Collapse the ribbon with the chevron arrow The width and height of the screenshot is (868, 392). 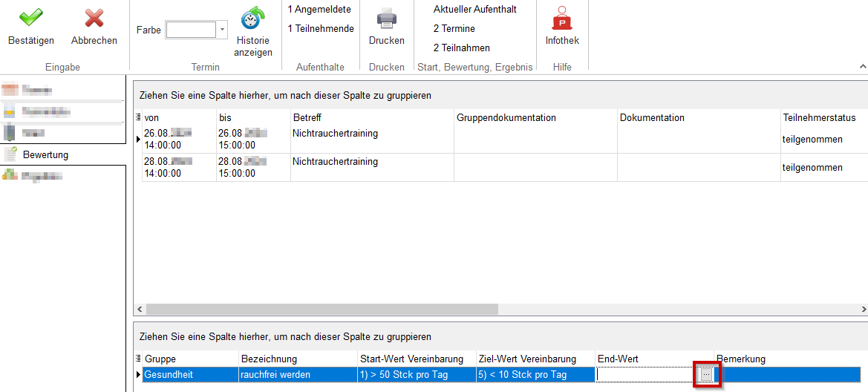tap(862, 67)
